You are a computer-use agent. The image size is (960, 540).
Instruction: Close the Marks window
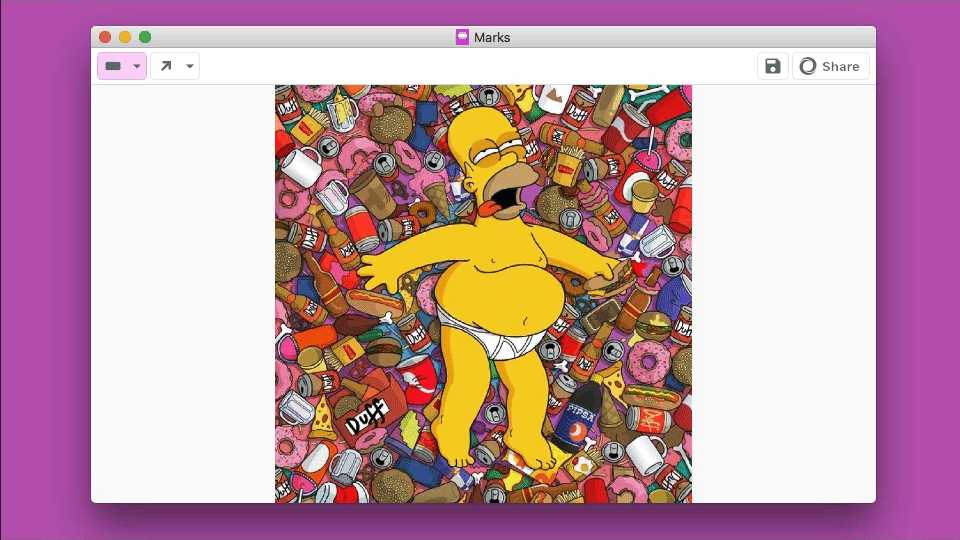tap(105, 37)
